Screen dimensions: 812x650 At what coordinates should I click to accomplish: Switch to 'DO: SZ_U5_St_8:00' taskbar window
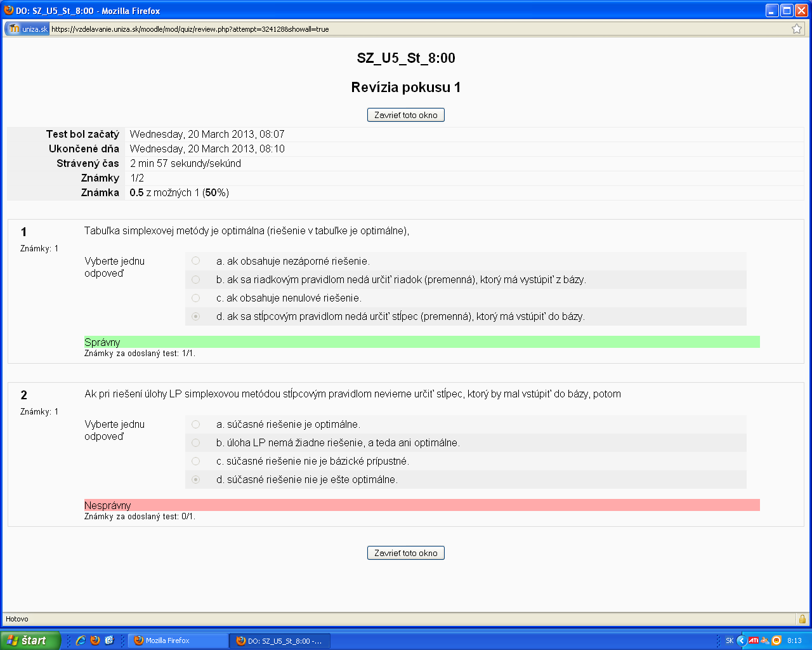[279, 640]
